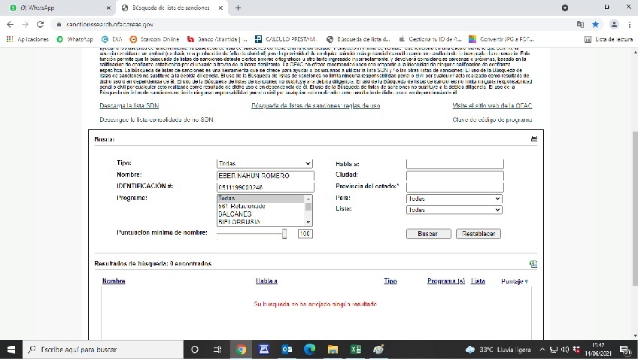Click the Buscar search button
Viewport: 638px width, 364px height.
click(427, 234)
